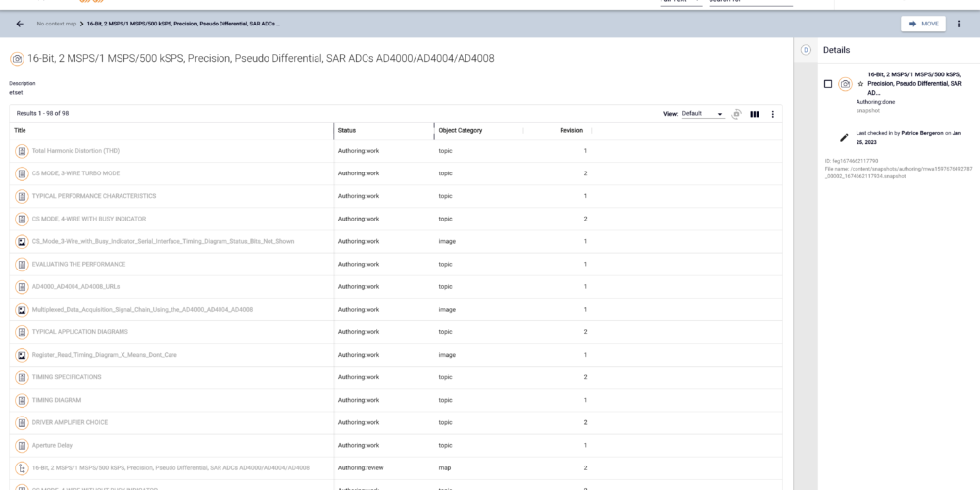Click image icon for Register_Read_Timing_Diagram row
The width and height of the screenshot is (980, 490).
22,355
